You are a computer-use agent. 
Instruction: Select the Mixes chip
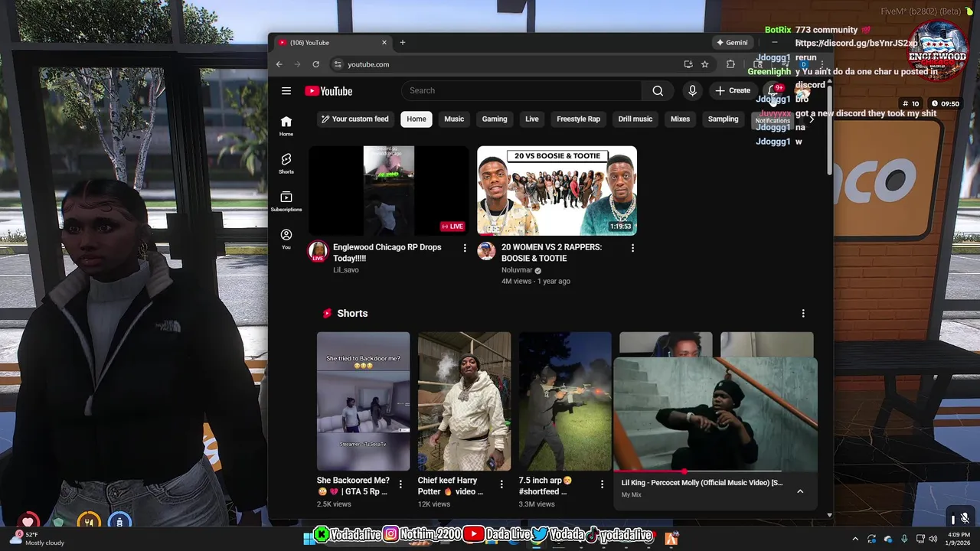[680, 119]
